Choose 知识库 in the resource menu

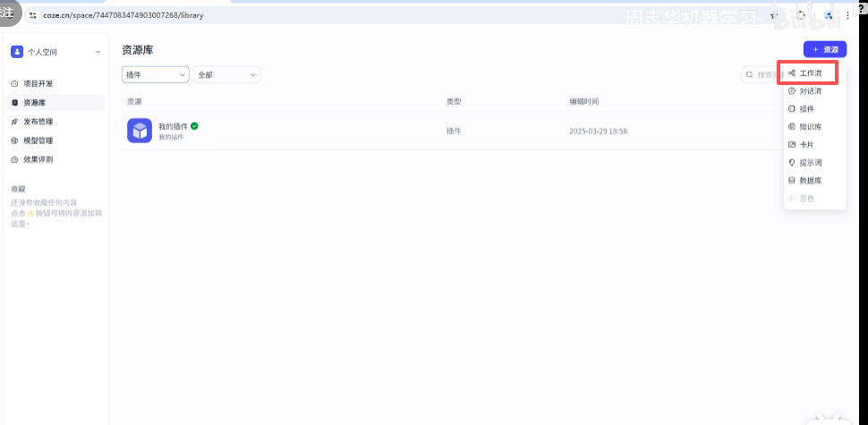pyautogui.click(x=810, y=126)
